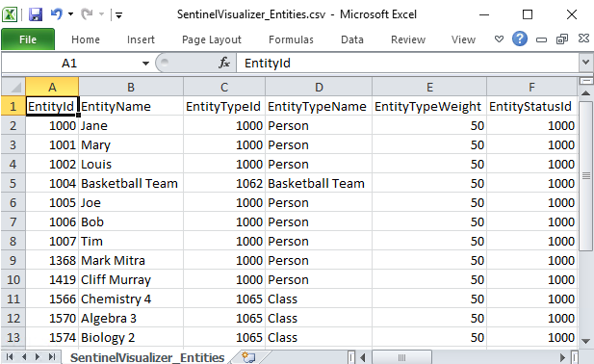594x364 pixels.
Task: Click the vertical scrollbar thumb
Action: 585,176
